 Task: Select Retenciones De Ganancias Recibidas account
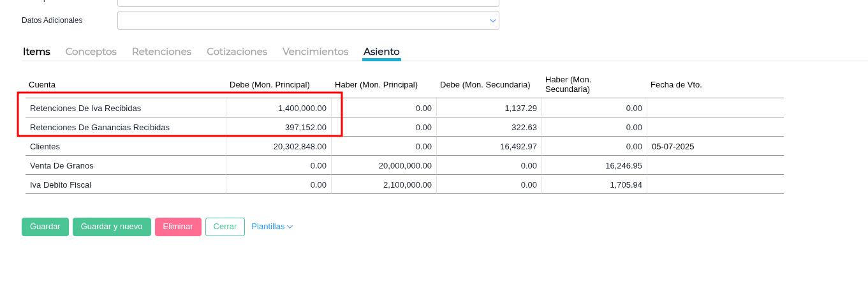coord(99,128)
